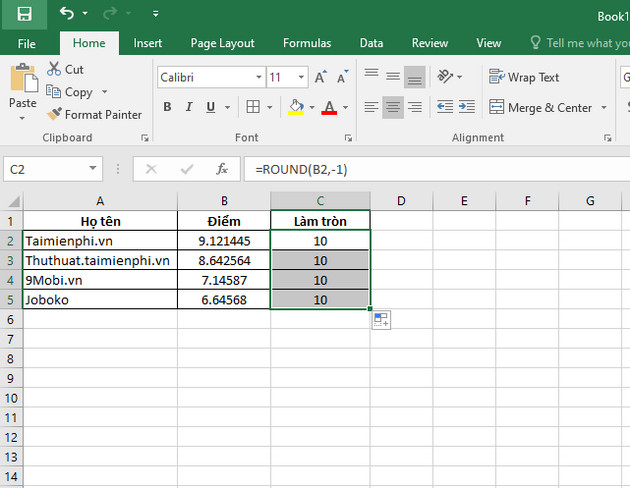This screenshot has height=488, width=630.
Task: Click the Name Box showing C2
Action: click(x=44, y=169)
